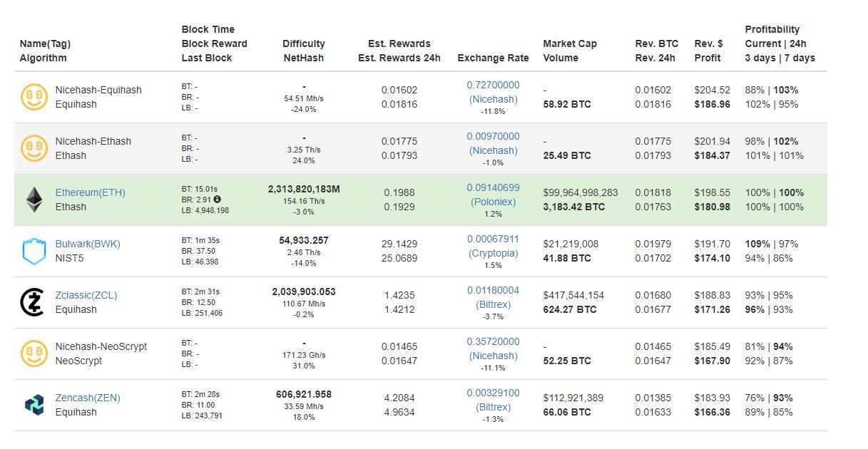
Task: Click the Zencash logo icon
Action: [x=34, y=405]
